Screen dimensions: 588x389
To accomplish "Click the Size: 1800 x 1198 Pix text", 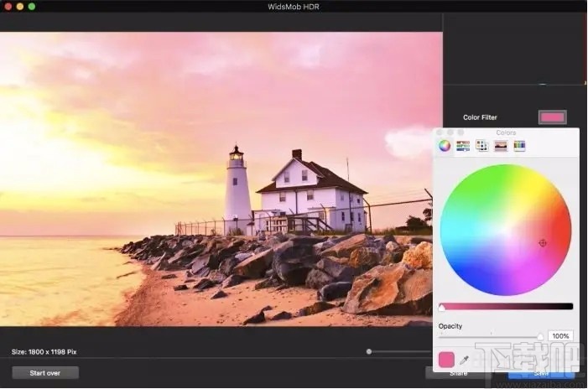I will (x=44, y=352).
